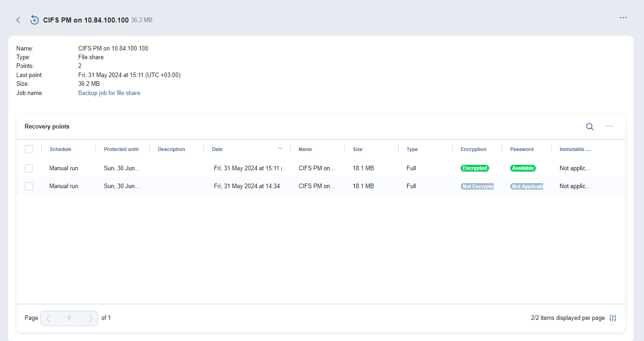This screenshot has height=341, width=644.
Task: Click the Protected until column header
Action: coord(121,149)
